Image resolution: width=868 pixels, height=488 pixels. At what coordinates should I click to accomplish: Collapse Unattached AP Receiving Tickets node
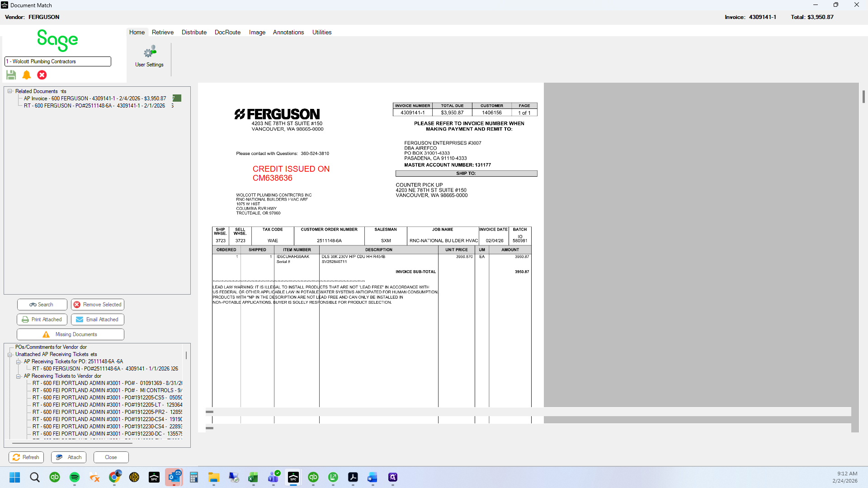point(10,355)
